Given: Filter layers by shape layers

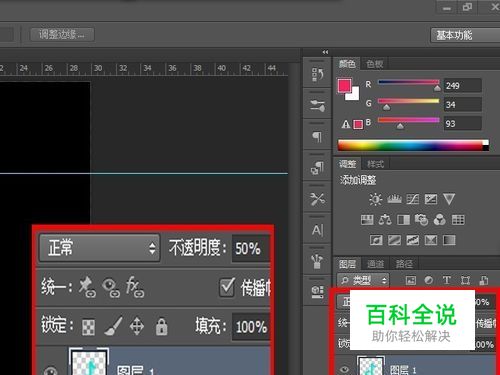Looking at the screenshot, I should coord(465,280).
